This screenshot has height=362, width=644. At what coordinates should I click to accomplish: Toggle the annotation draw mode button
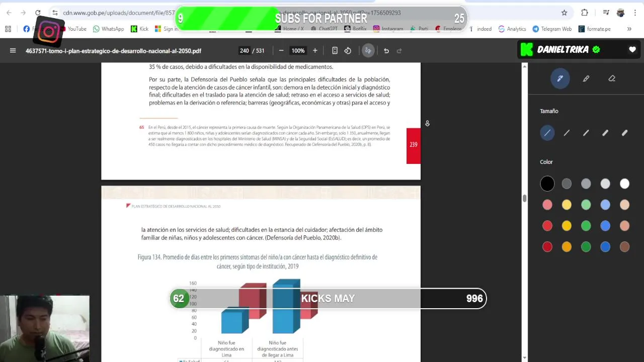(368, 51)
